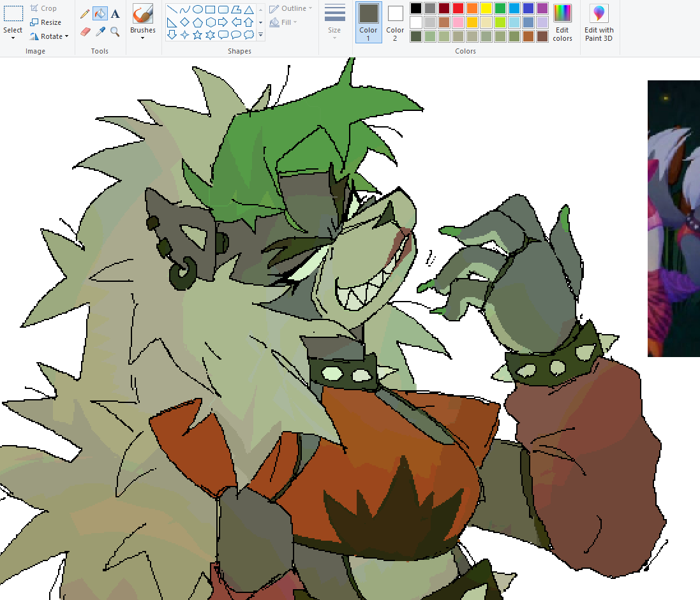
Task: Choose the Rounded rectangle shape
Action: 223,9
